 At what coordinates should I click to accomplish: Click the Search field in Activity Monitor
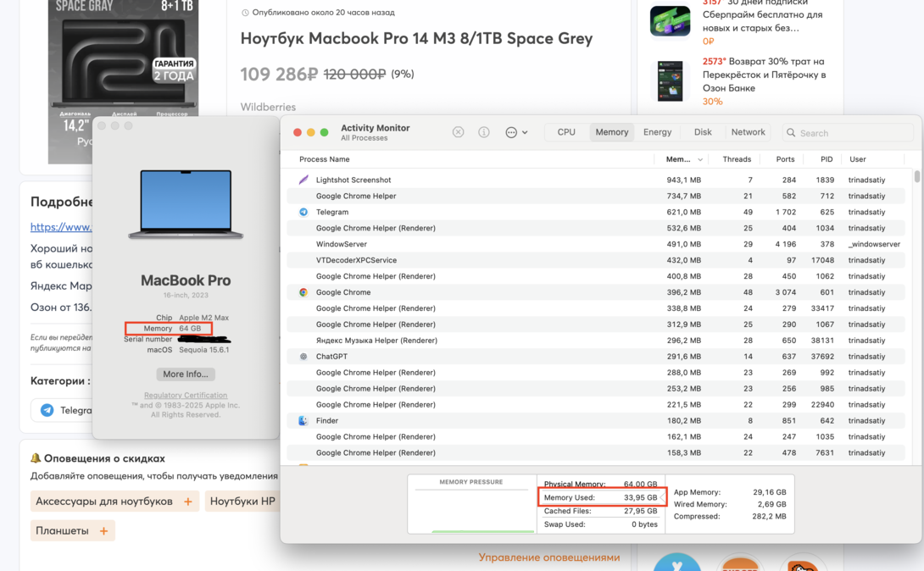point(848,132)
